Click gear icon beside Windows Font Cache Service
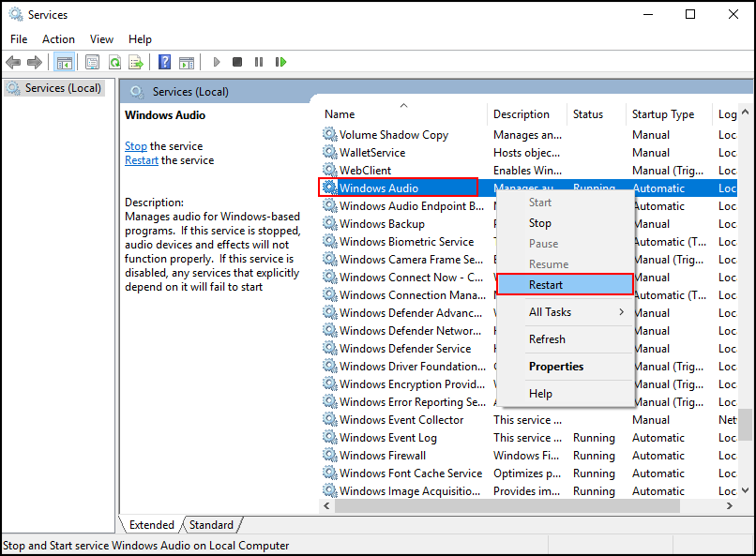Image resolution: width=756 pixels, height=556 pixels. coord(330,473)
